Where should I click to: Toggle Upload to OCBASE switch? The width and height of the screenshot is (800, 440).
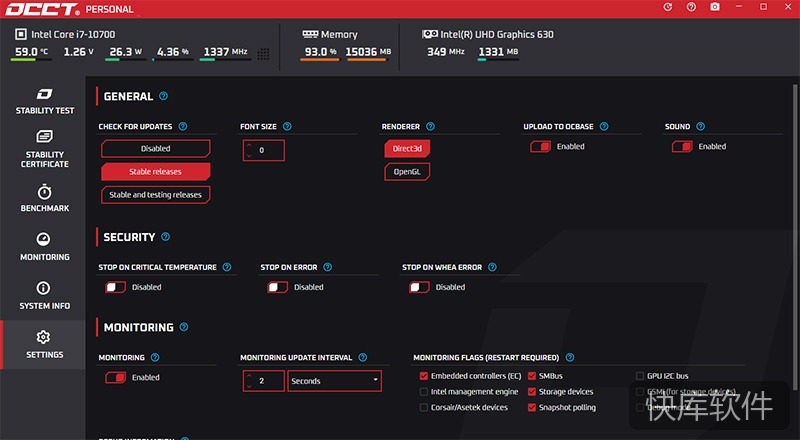[540, 146]
